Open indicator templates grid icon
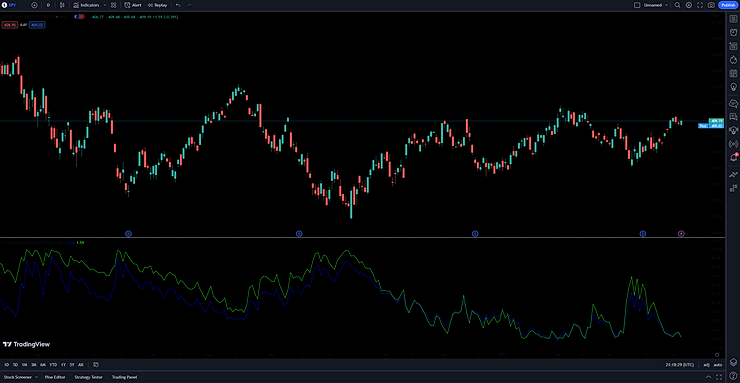 coord(114,5)
